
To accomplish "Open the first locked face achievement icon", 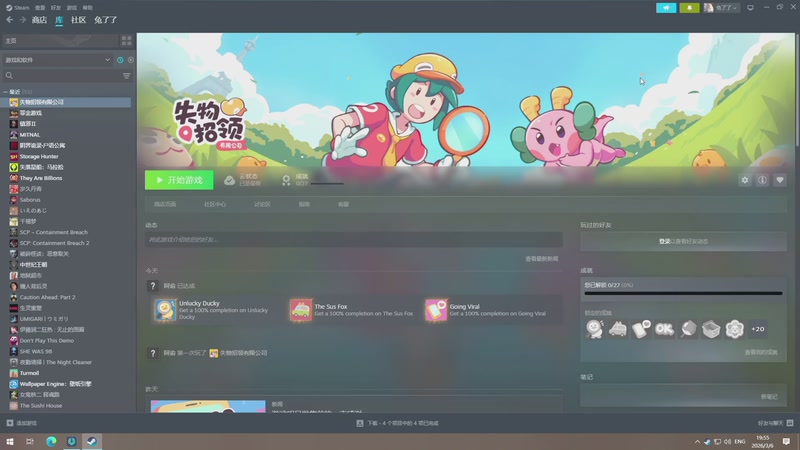I will click(594, 329).
